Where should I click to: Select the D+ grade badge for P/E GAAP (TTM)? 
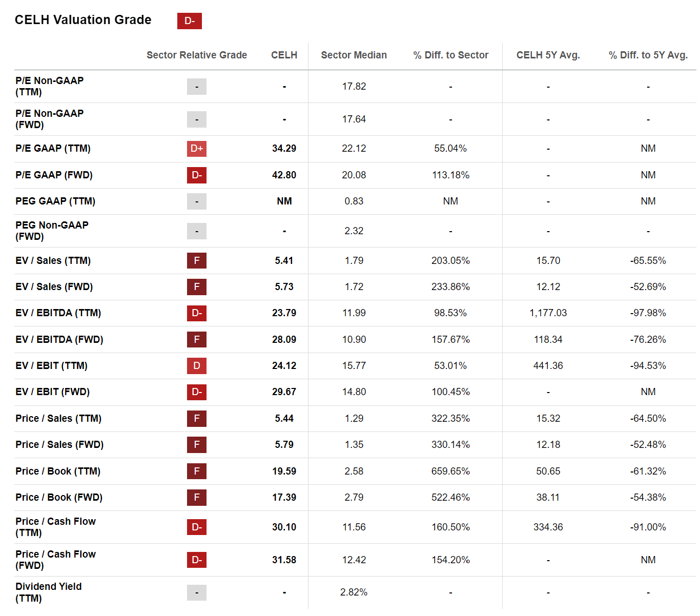197,149
